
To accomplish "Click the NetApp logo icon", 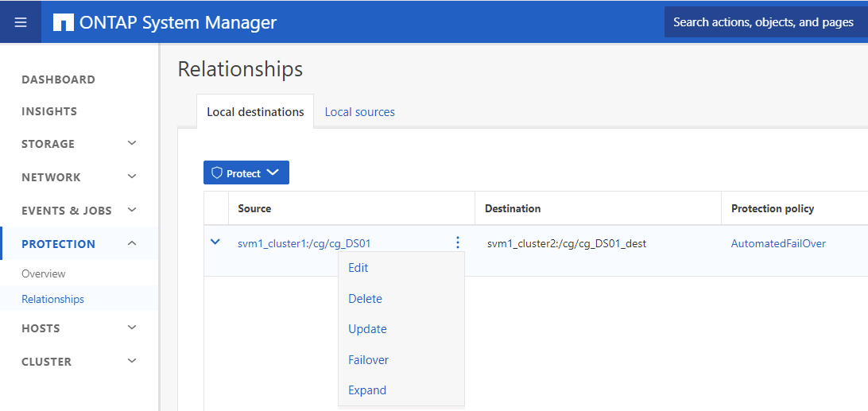I will (x=64, y=22).
